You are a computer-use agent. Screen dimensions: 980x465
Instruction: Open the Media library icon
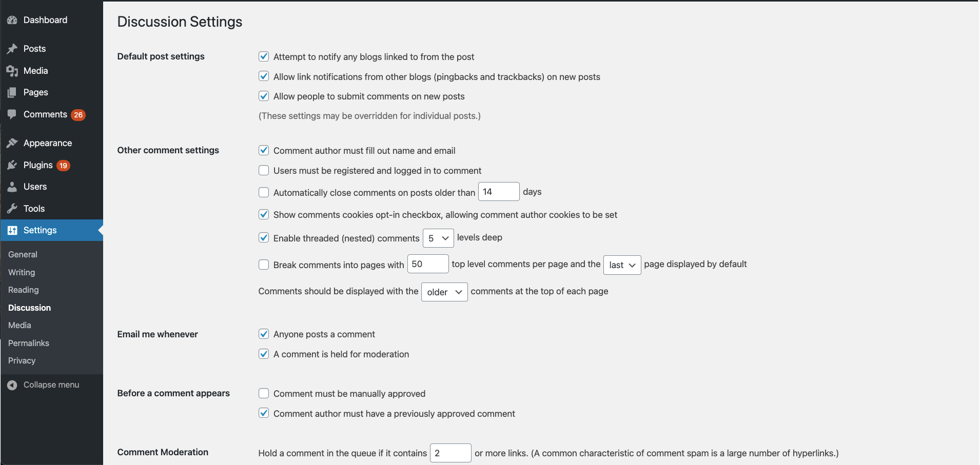[13, 70]
